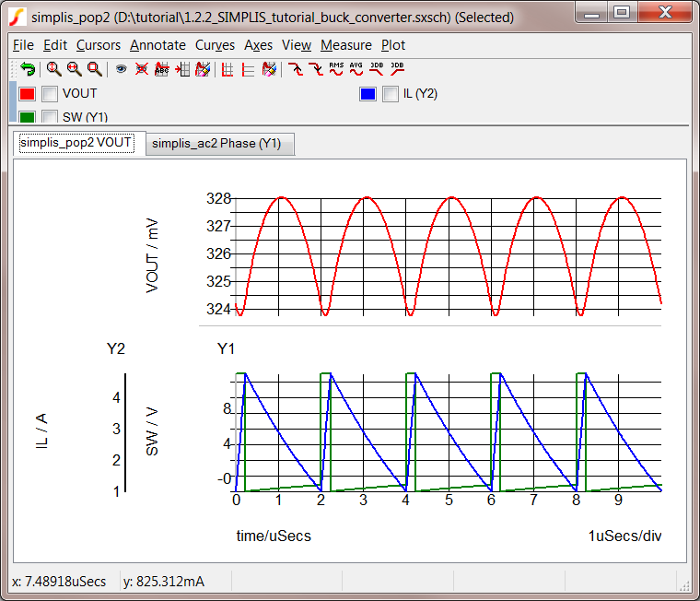
Task: Click the move curve to grid icon
Action: pos(182,69)
